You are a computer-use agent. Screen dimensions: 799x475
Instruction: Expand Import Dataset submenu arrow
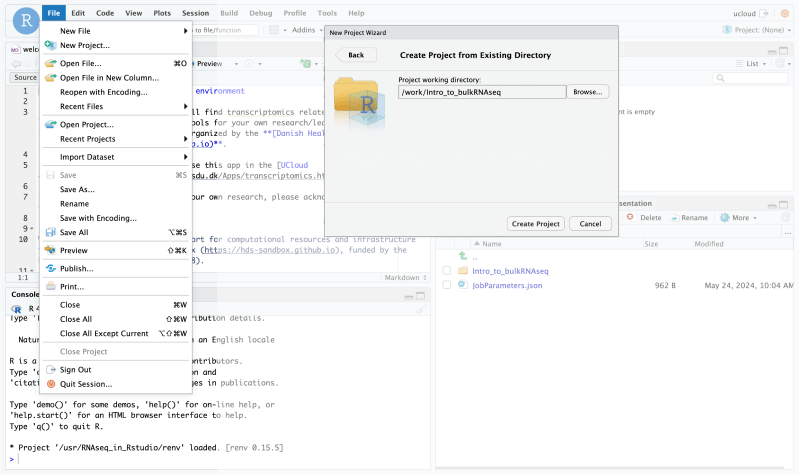(x=185, y=157)
